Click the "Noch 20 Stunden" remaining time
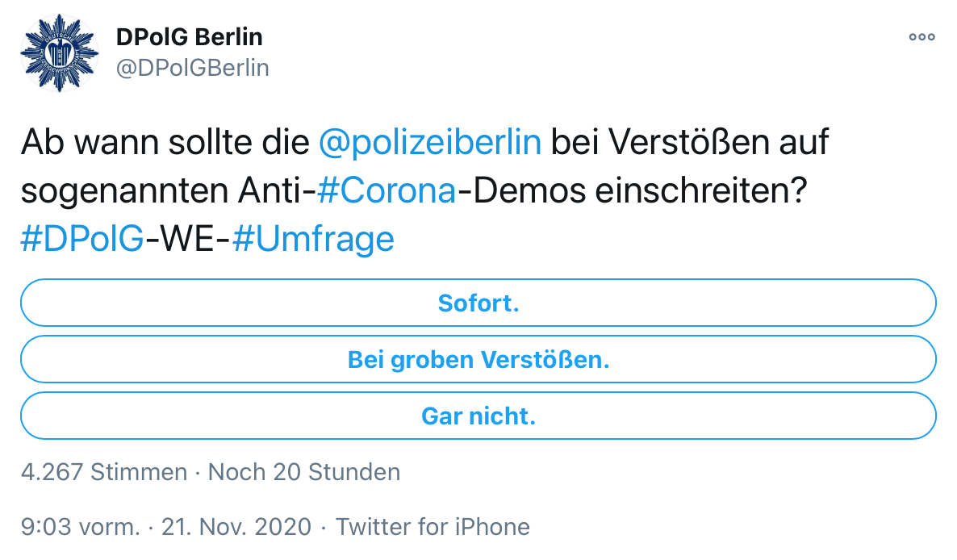The image size is (957, 560). [304, 472]
